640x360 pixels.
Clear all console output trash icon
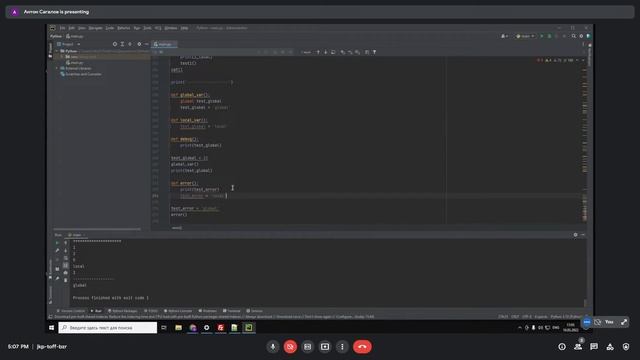click(x=65, y=280)
